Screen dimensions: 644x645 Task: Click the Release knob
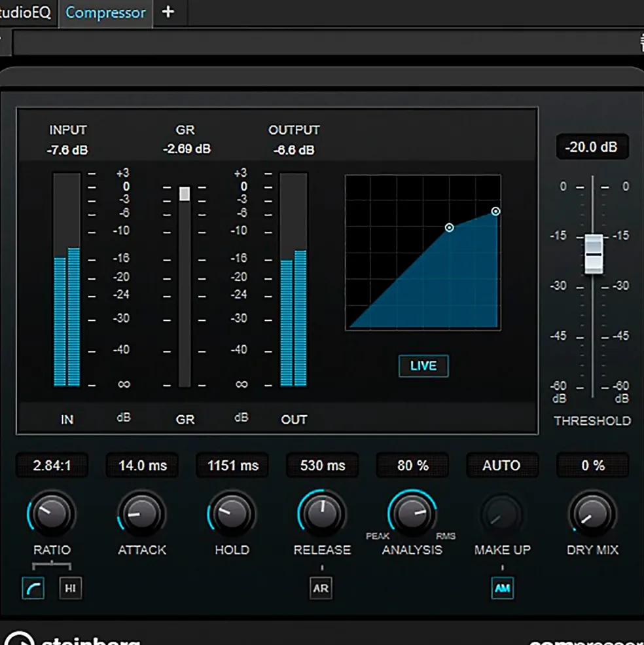(x=322, y=514)
